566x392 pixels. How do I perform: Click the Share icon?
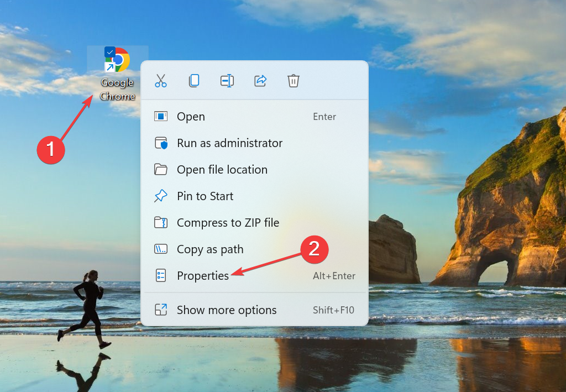pos(260,81)
